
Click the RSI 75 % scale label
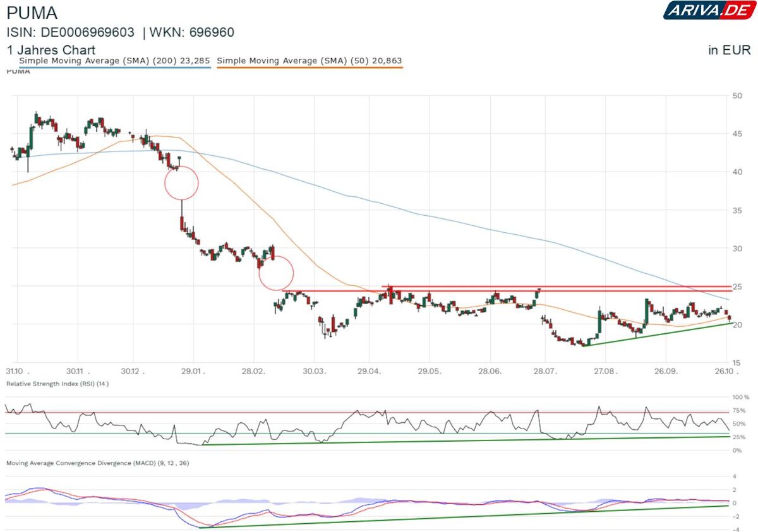[740, 411]
